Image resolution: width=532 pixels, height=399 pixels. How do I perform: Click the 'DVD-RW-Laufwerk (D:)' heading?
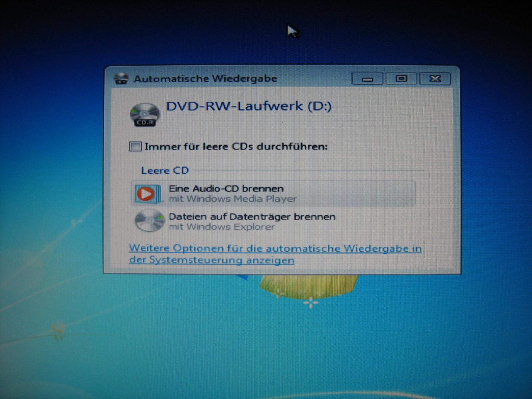(x=248, y=106)
